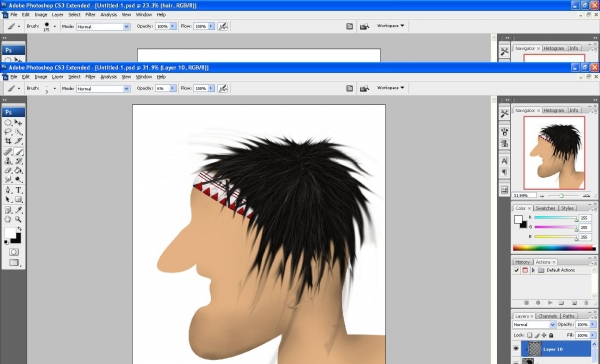Image resolution: width=600 pixels, height=364 pixels.
Task: Open Analysis menu in back window
Action: pyautogui.click(x=109, y=15)
